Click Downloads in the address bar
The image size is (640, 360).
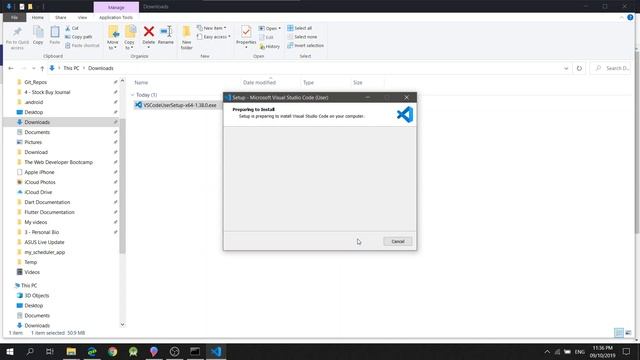[100, 68]
